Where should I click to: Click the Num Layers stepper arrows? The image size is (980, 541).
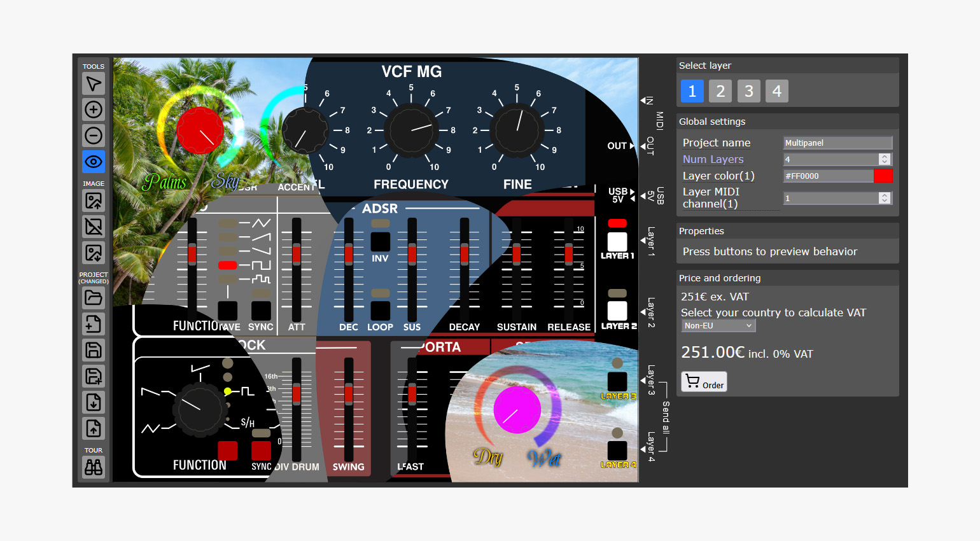click(884, 159)
